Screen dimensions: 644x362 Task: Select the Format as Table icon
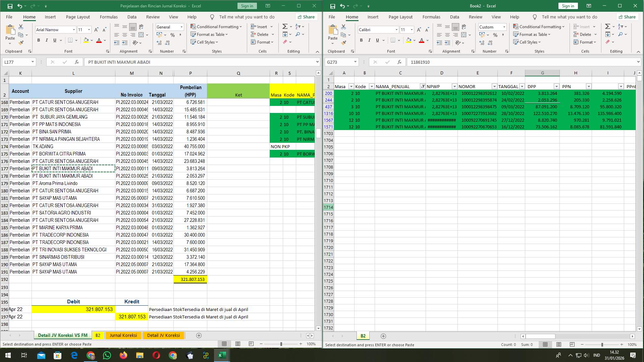(x=194, y=34)
